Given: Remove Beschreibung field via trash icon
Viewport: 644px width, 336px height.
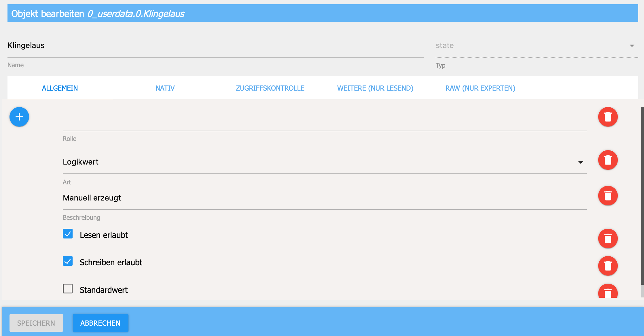Looking at the screenshot, I should [608, 196].
